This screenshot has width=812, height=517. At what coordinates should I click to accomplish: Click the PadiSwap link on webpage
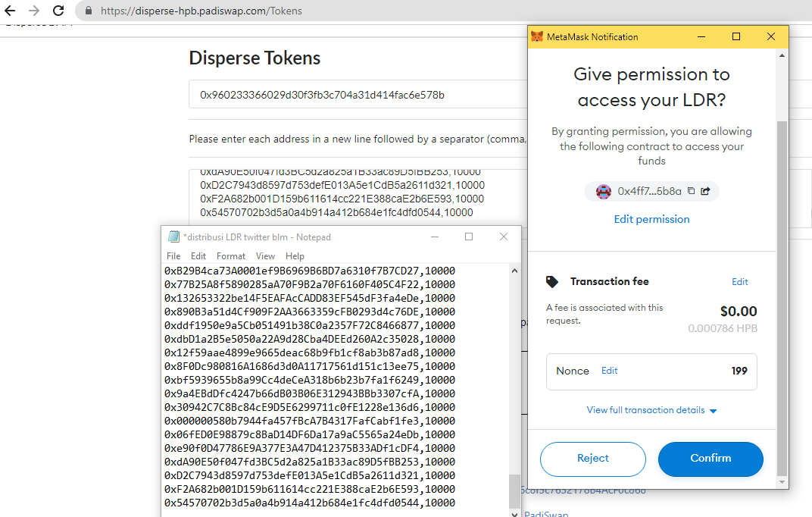[546, 513]
